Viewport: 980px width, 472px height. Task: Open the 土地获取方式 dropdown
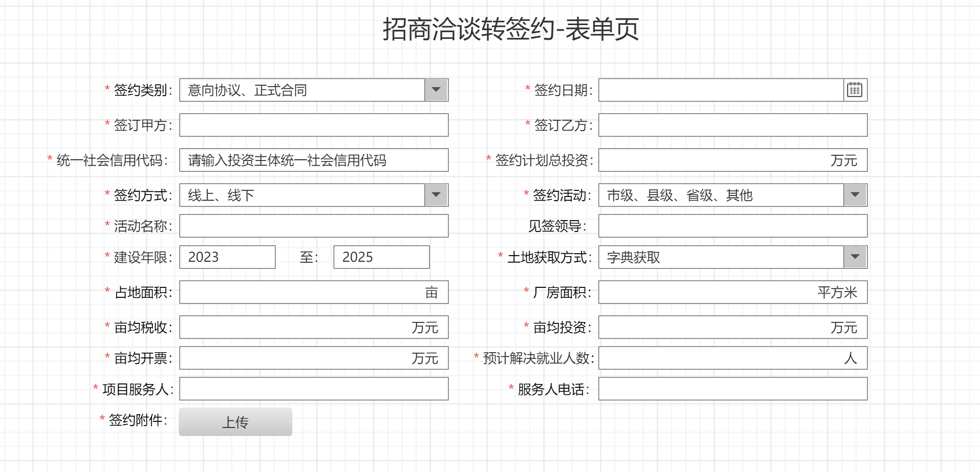[855, 257]
